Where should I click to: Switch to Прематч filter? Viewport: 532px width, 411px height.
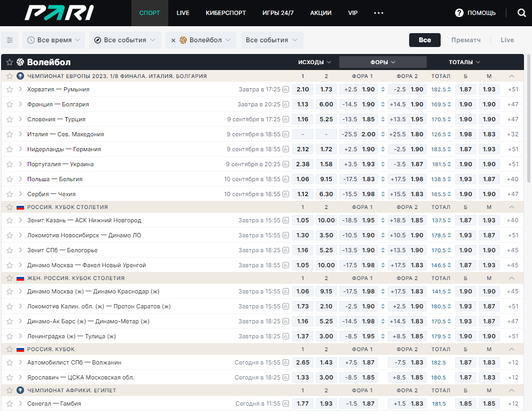tap(466, 40)
